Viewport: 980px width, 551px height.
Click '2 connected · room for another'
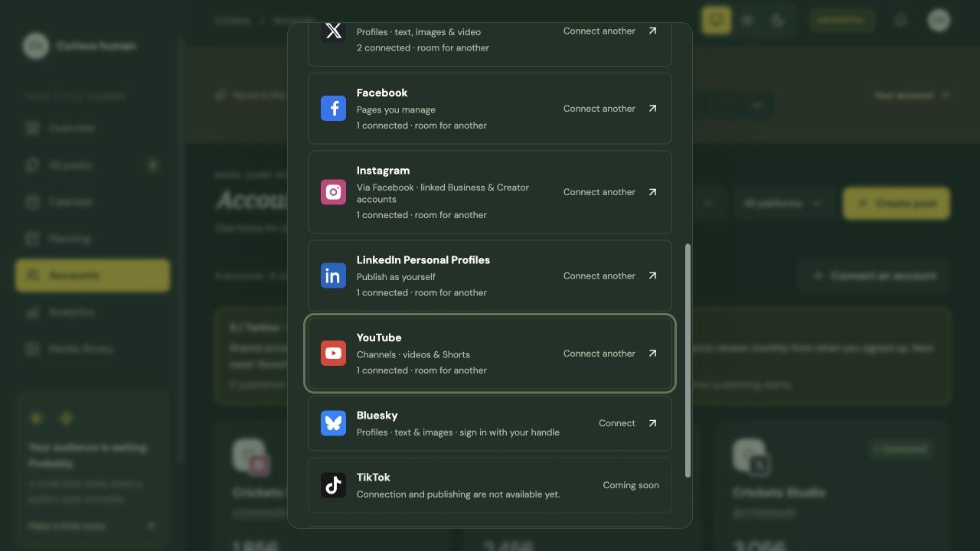click(x=423, y=47)
